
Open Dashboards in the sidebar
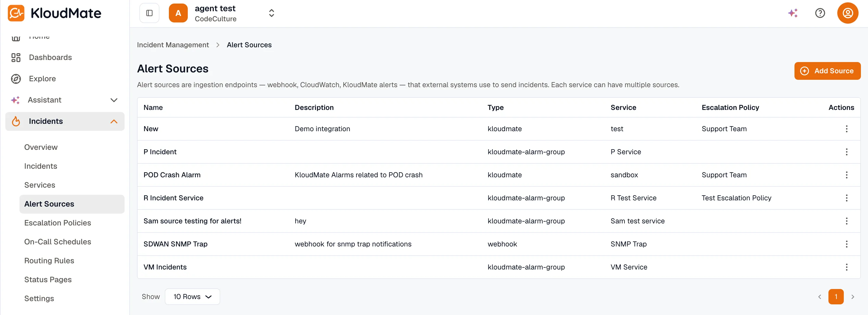50,57
